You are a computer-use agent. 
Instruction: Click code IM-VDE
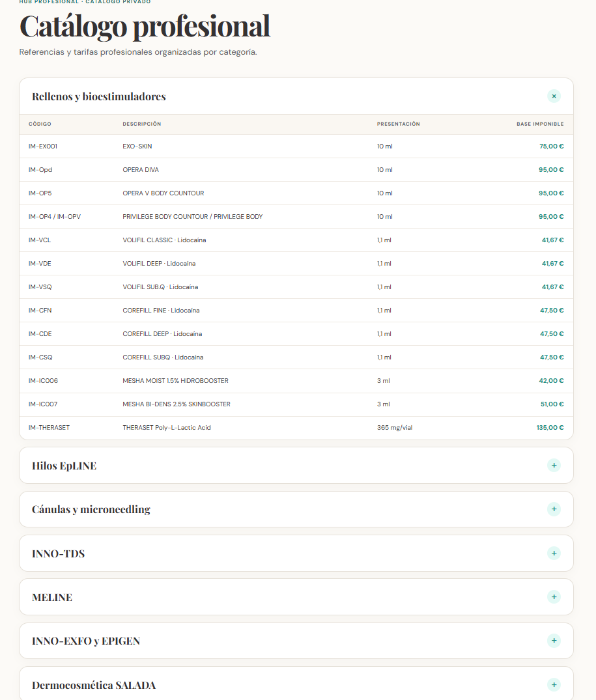(40, 263)
